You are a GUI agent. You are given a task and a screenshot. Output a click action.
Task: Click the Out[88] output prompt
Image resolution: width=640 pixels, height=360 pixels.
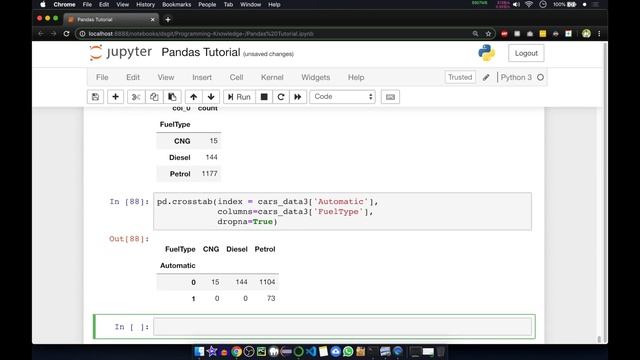click(129, 239)
